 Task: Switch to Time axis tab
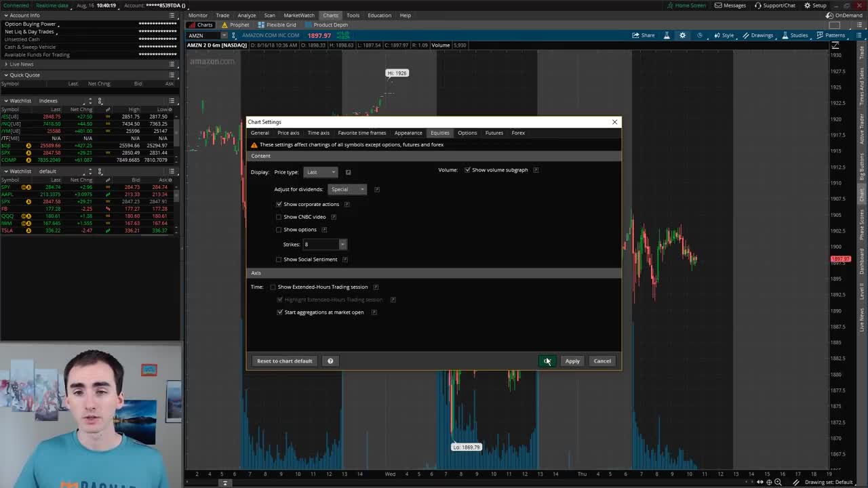pyautogui.click(x=318, y=133)
